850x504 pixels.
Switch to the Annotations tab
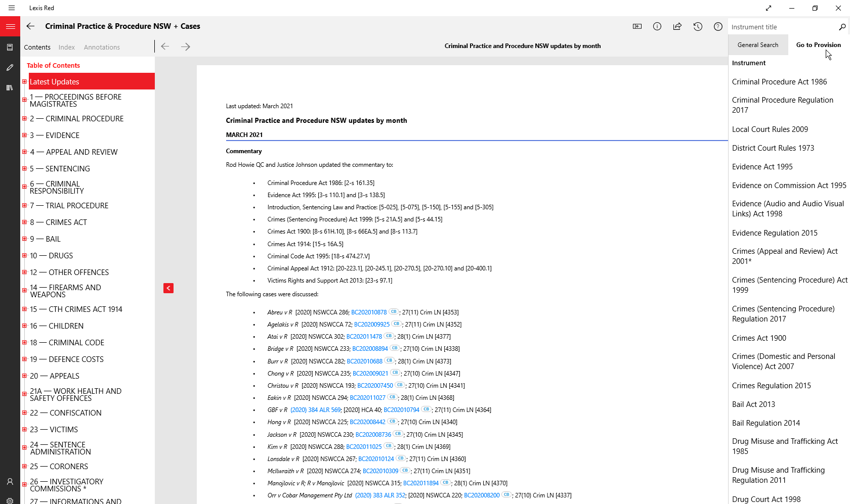tap(102, 47)
